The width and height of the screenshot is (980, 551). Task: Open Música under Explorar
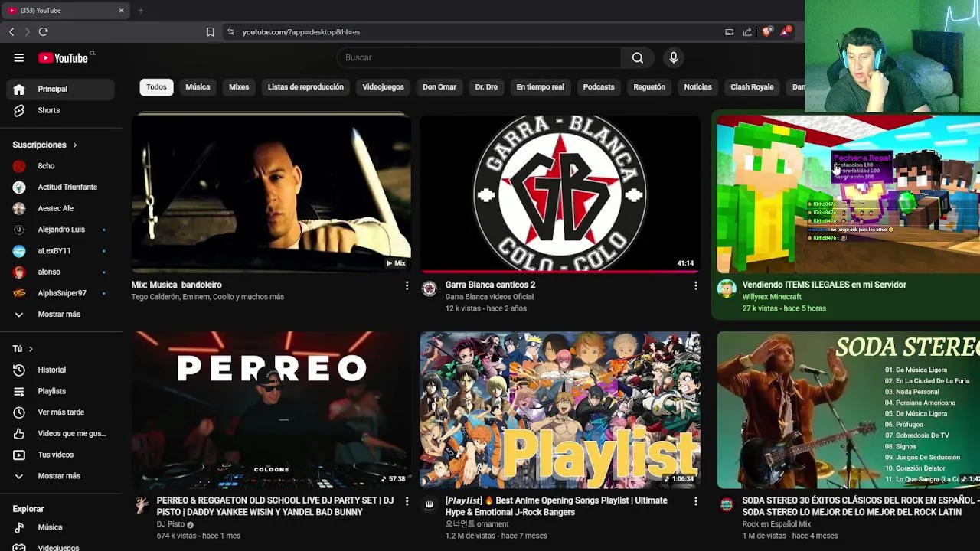coord(61,527)
